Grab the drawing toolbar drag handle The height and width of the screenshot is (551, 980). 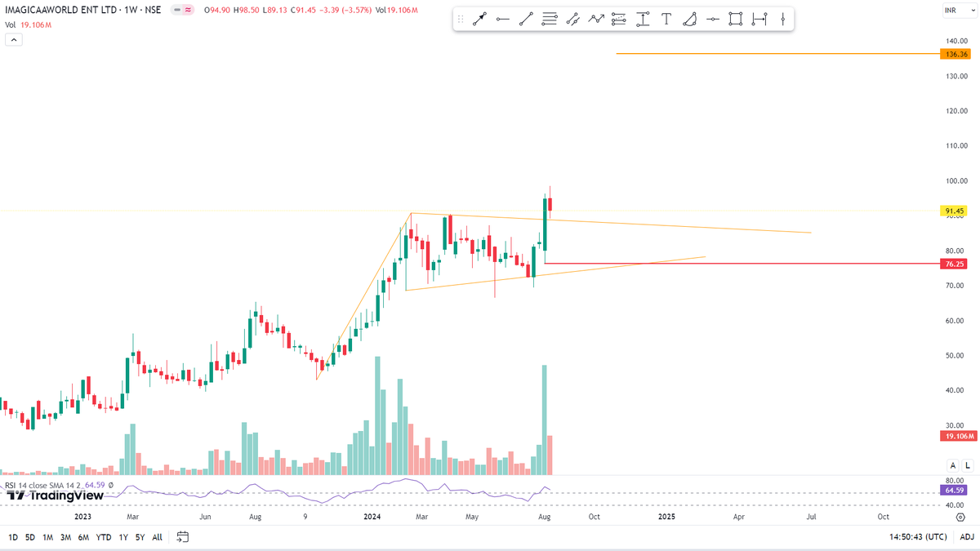461,19
